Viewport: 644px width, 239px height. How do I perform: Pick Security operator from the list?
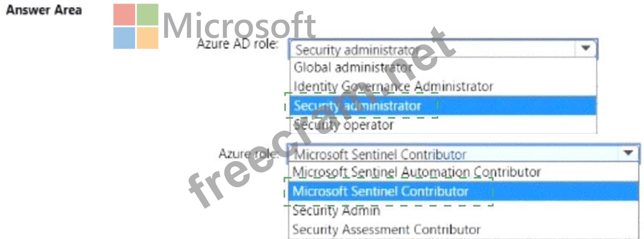click(x=343, y=125)
